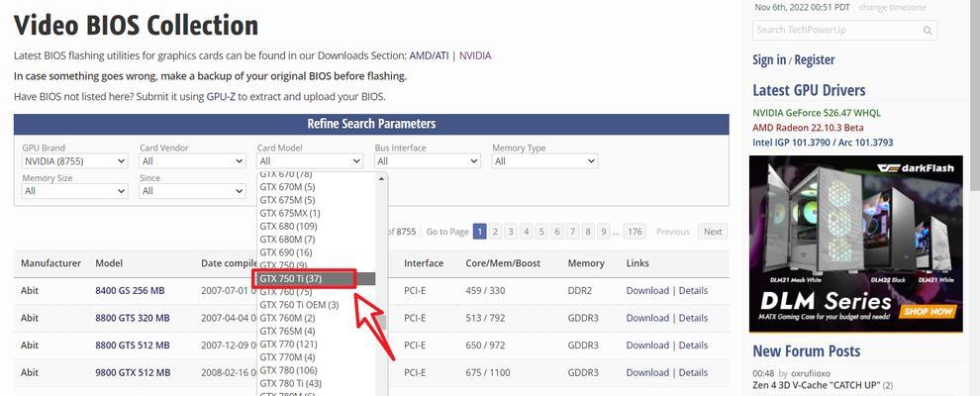Click the Core/Mem/Boost column header

[x=503, y=263]
